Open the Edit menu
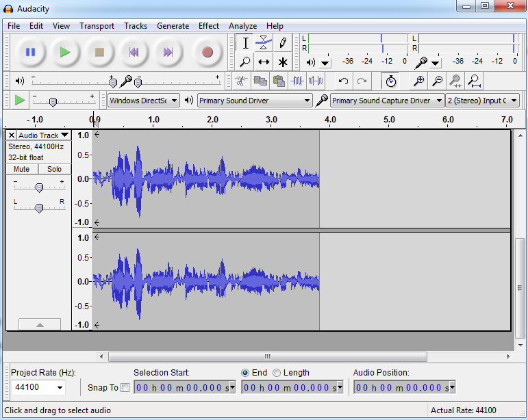 click(36, 26)
